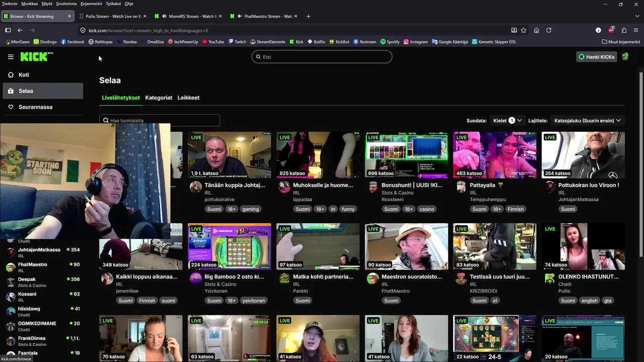The width and height of the screenshot is (644, 362).
Task: Click the gaming tag under pottukoiralive
Action: click(x=250, y=209)
